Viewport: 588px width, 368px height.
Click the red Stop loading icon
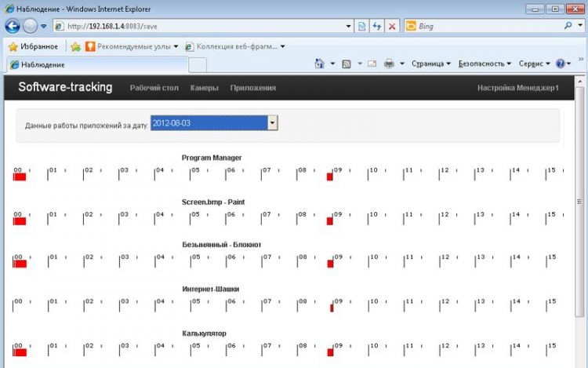(392, 26)
